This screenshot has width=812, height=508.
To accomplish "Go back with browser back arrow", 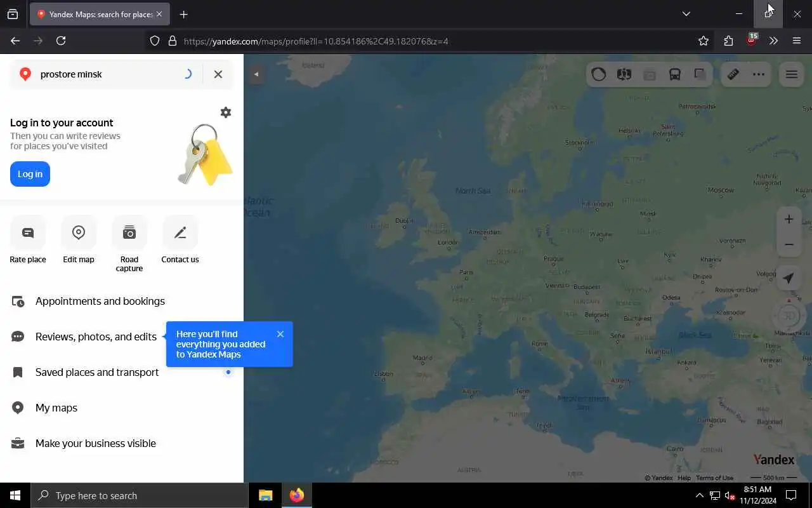I will [x=15, y=41].
